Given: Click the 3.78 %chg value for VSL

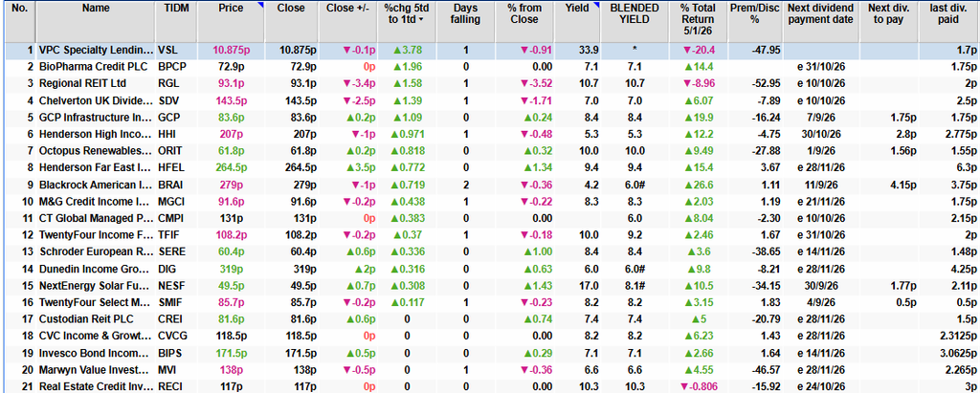Looking at the screenshot, I should pyautogui.click(x=410, y=50).
